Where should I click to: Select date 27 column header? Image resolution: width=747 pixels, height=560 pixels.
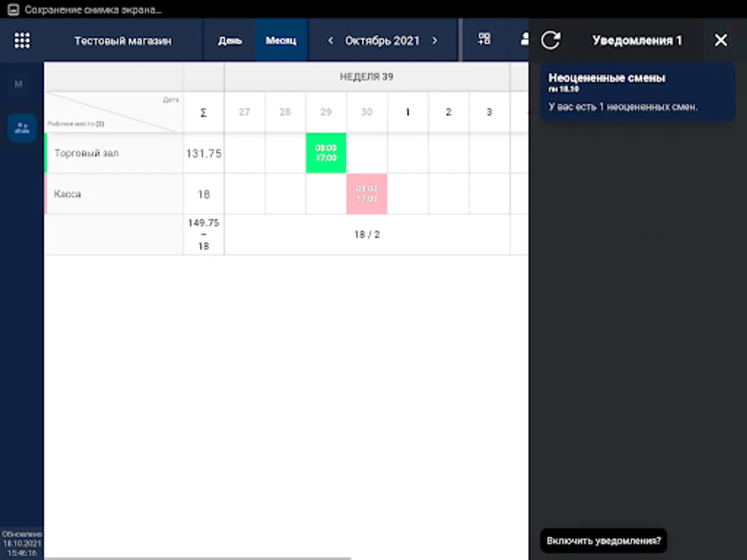(245, 113)
